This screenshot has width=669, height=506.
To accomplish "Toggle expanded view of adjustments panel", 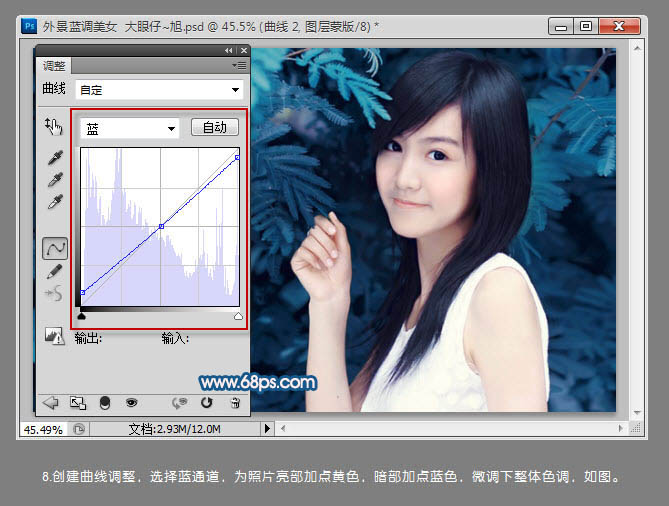I will coord(78,402).
